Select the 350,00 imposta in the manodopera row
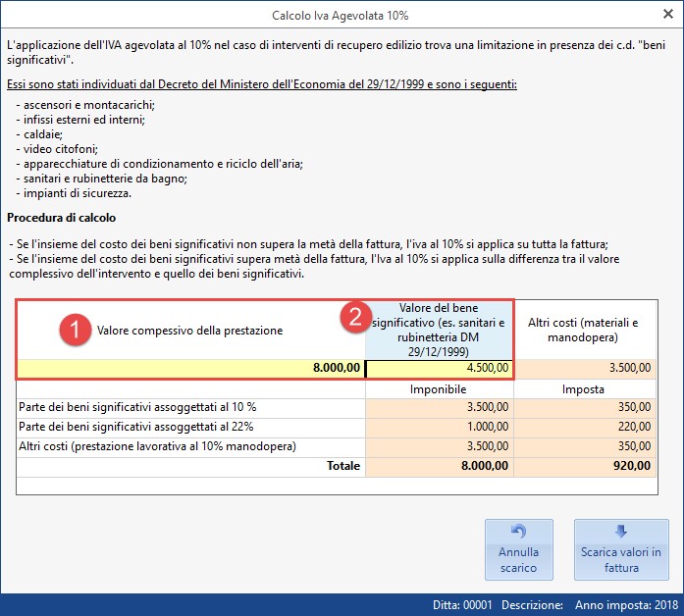The width and height of the screenshot is (684, 616). pos(585,446)
